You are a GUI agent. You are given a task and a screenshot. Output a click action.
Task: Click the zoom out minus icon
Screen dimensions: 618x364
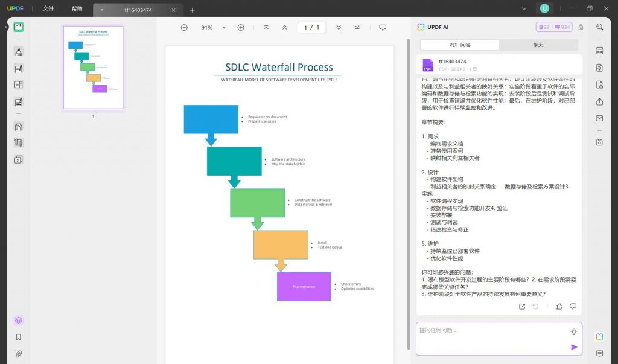(184, 27)
